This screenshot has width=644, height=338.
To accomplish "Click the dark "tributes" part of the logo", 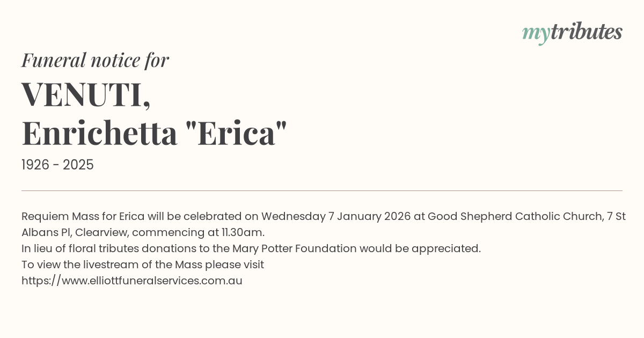I will pyautogui.click(x=586, y=32).
